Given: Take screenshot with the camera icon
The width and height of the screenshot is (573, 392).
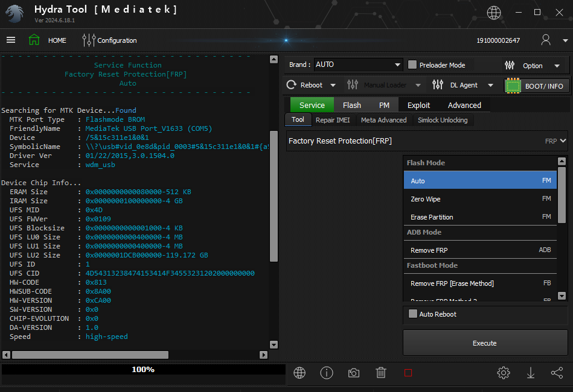Looking at the screenshot, I should tap(353, 373).
